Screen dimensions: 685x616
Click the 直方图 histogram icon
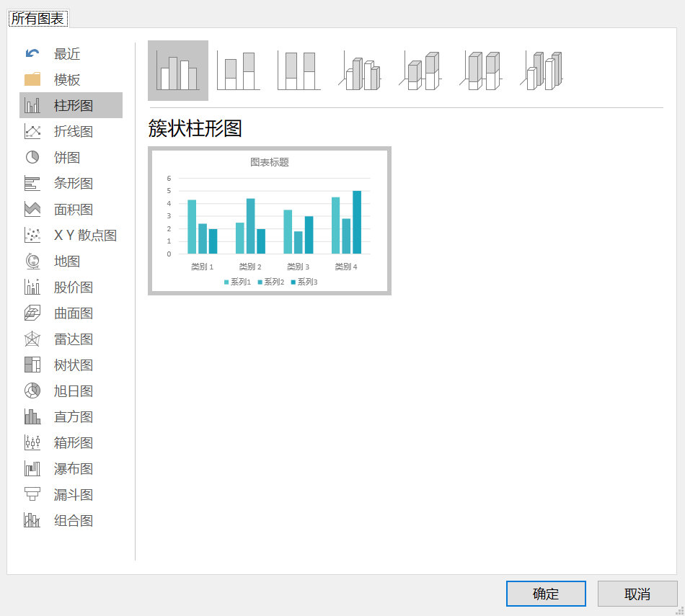[x=32, y=417]
